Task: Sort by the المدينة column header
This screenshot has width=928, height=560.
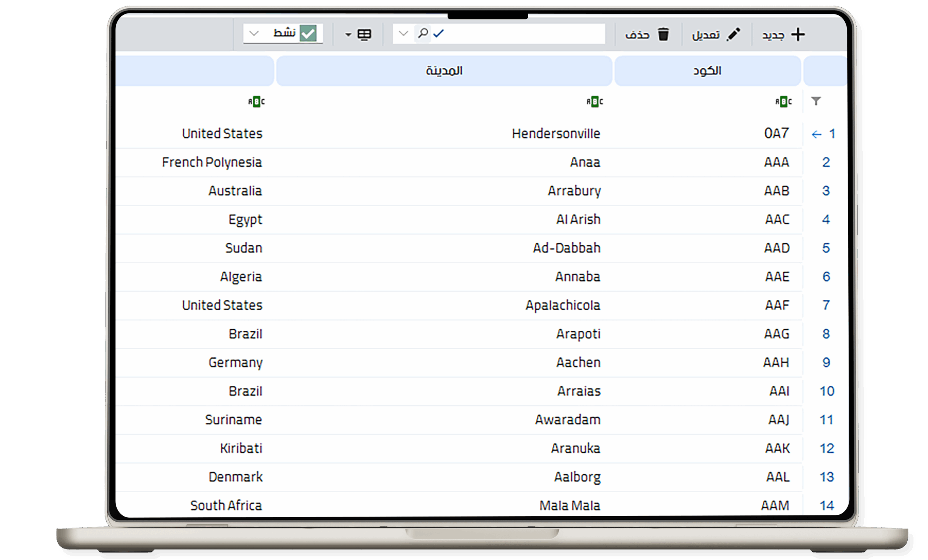Action: [444, 71]
